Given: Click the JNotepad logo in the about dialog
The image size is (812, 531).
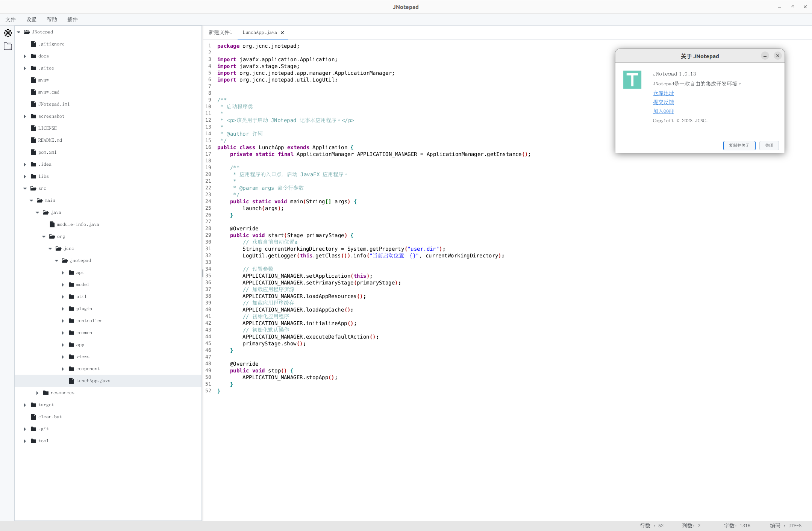Looking at the screenshot, I should tap(632, 80).
